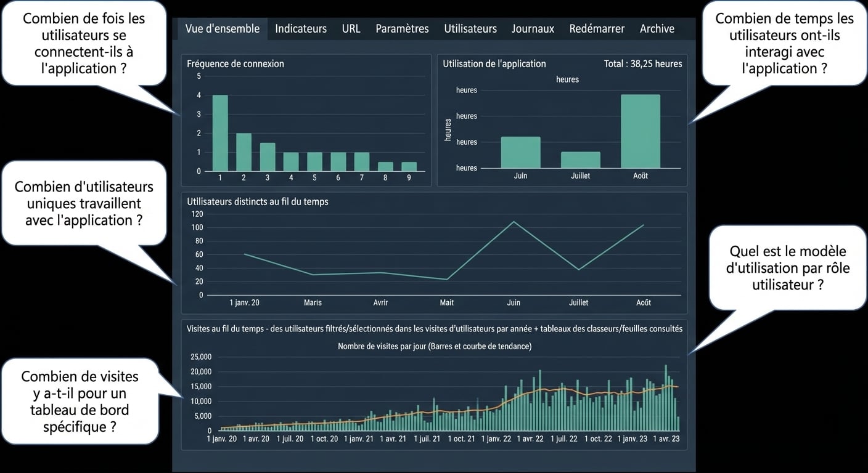868x473 pixels.
Task: Switch to the Archive tab
Action: (657, 28)
